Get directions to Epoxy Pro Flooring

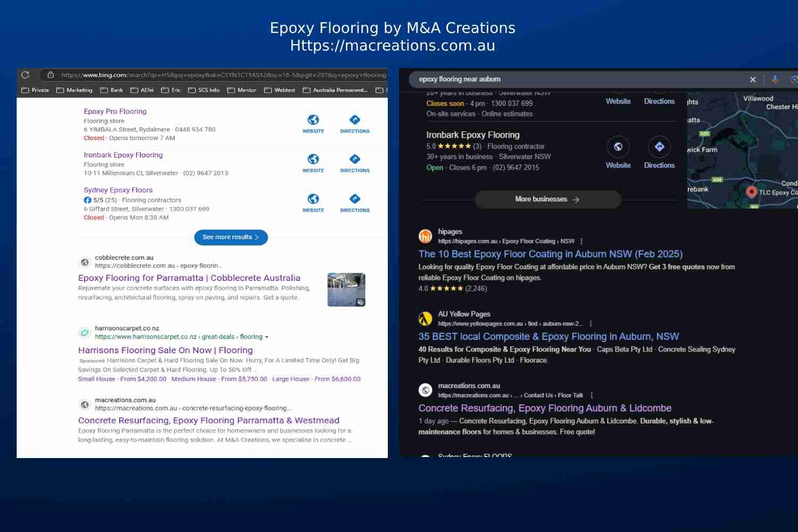point(355,120)
